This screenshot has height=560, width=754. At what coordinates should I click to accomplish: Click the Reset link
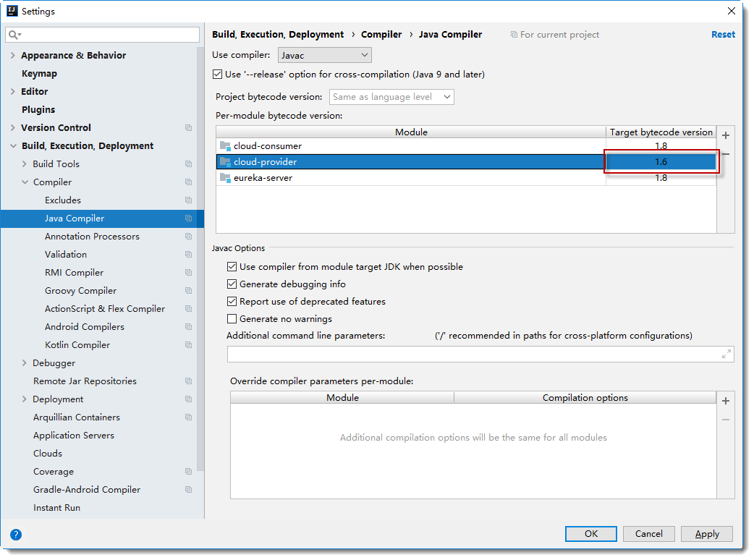tap(723, 35)
